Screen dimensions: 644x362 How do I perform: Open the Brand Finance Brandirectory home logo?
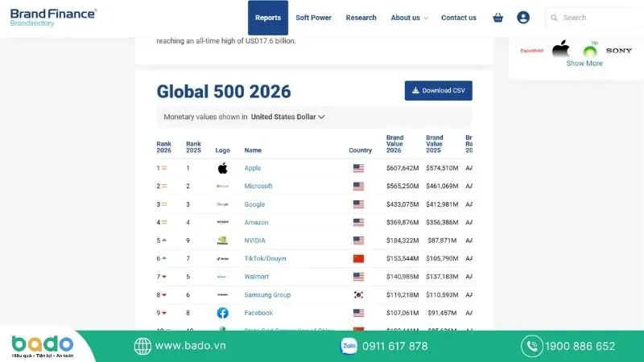53,18
